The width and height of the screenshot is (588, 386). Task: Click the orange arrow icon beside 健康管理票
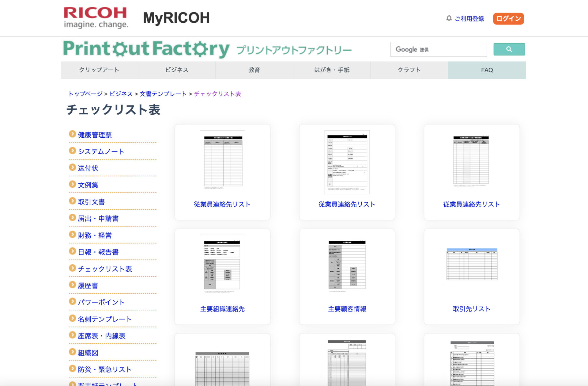pyautogui.click(x=72, y=134)
